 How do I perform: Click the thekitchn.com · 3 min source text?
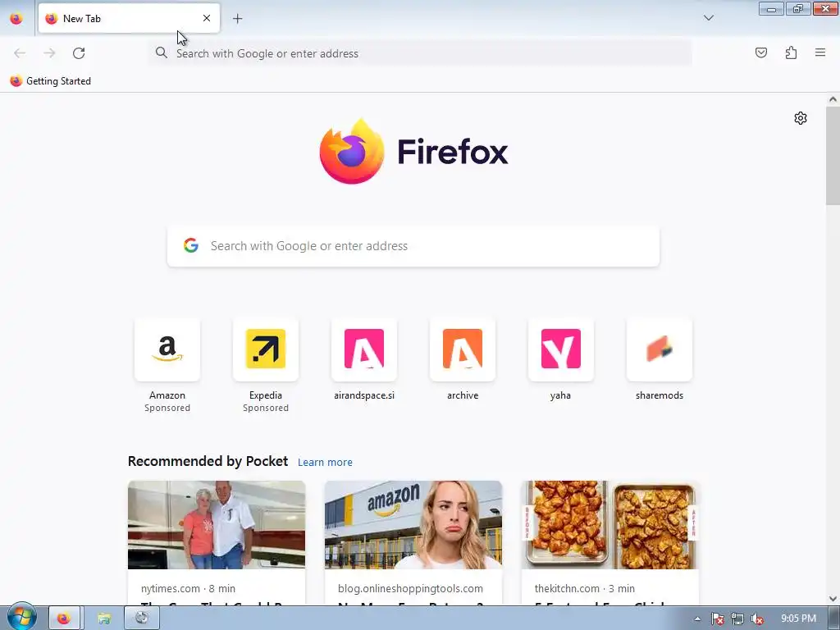[x=584, y=588]
